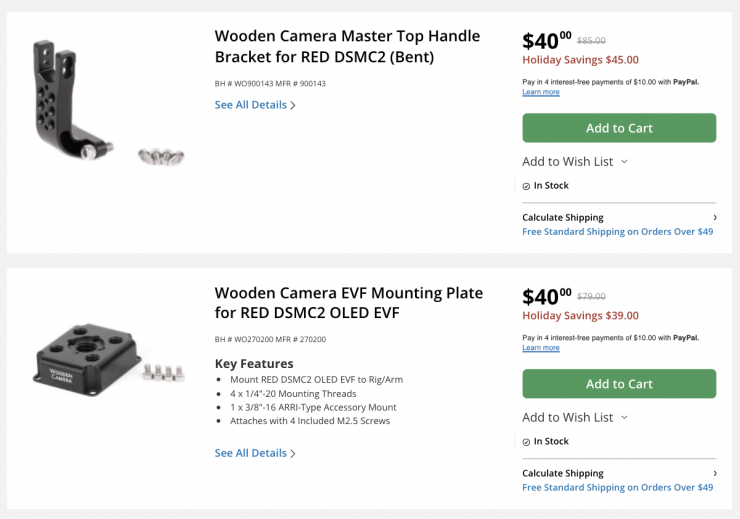The width and height of the screenshot is (740, 519).
Task: Click Wooden Camera Master Top Handle Bracket title
Action: click(347, 46)
